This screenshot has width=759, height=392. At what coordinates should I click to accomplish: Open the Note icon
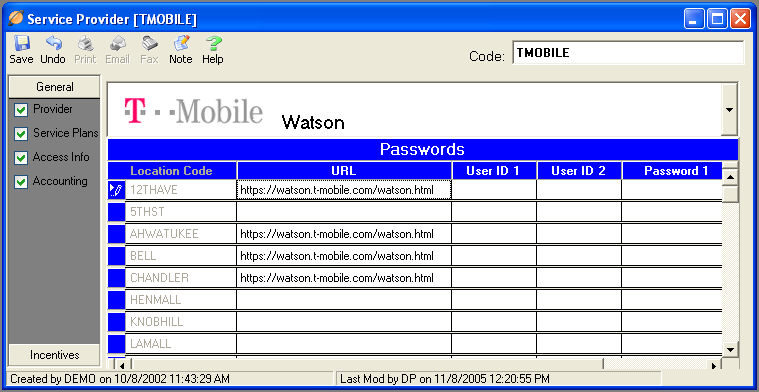tap(181, 44)
